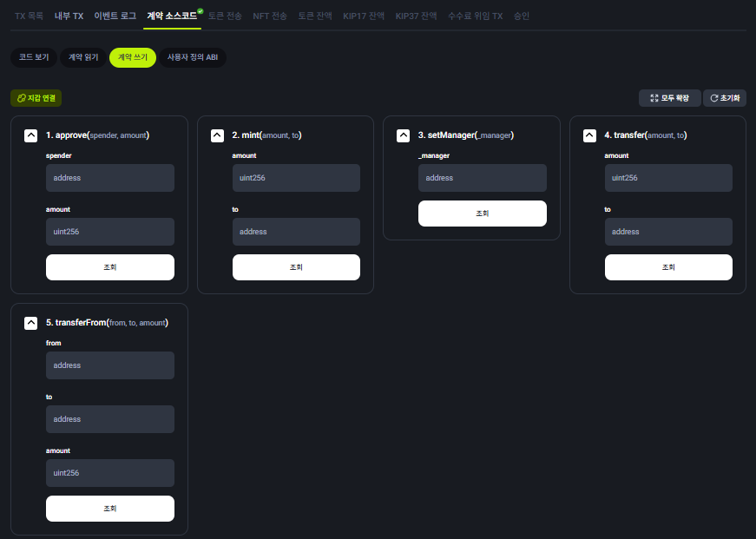Click the 지갑 연결 wallet connect button
756x539 pixels.
click(36, 98)
